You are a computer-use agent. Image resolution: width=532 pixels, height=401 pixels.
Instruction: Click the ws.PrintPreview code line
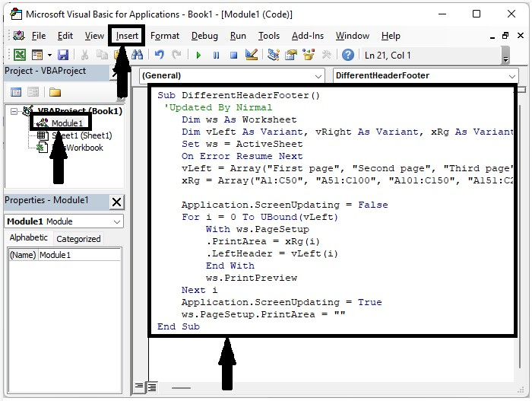[x=252, y=278]
